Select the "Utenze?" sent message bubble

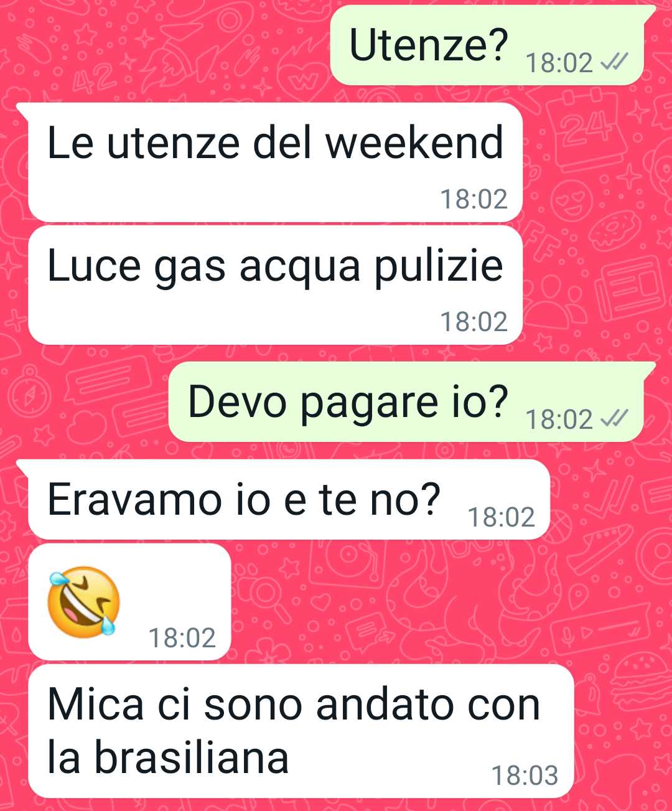[x=487, y=45]
